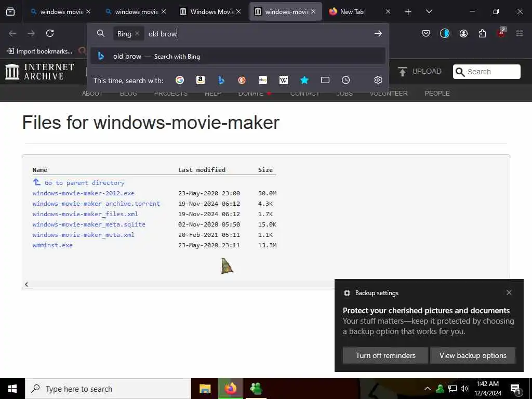Search this time with Wikipedia
Image resolution: width=532 pixels, height=399 pixels.
coord(283,80)
